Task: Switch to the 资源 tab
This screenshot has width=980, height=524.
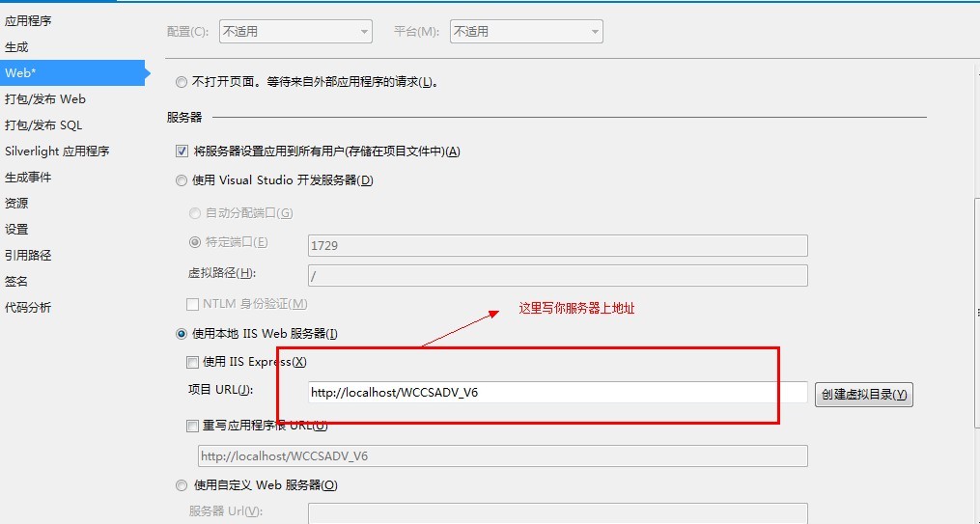Action: point(16,204)
